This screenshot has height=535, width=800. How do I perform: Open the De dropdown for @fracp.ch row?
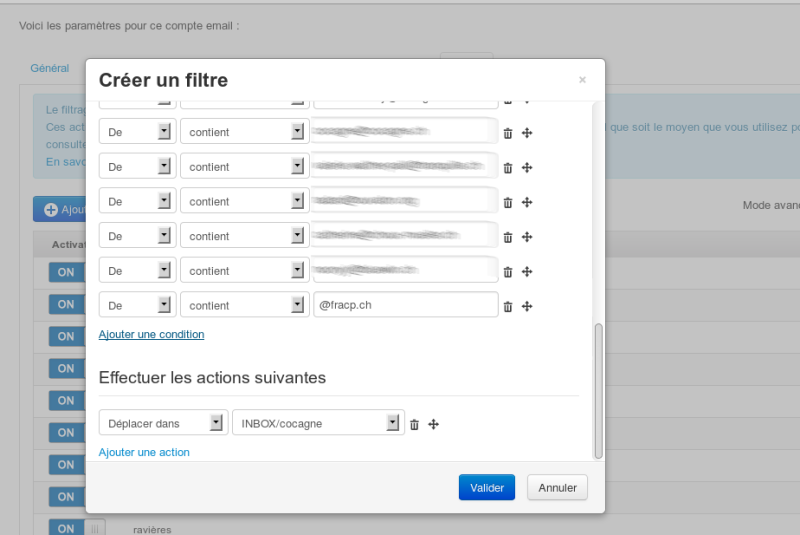[x=137, y=304]
